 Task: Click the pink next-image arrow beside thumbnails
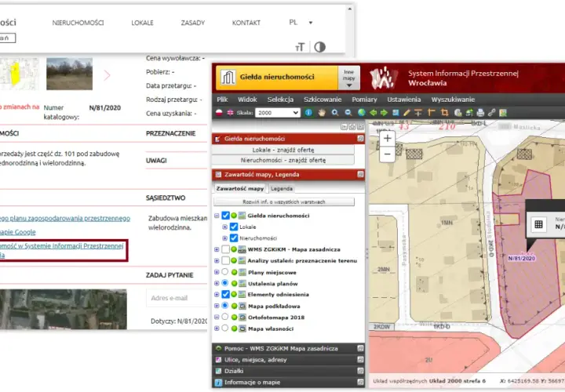click(x=107, y=75)
